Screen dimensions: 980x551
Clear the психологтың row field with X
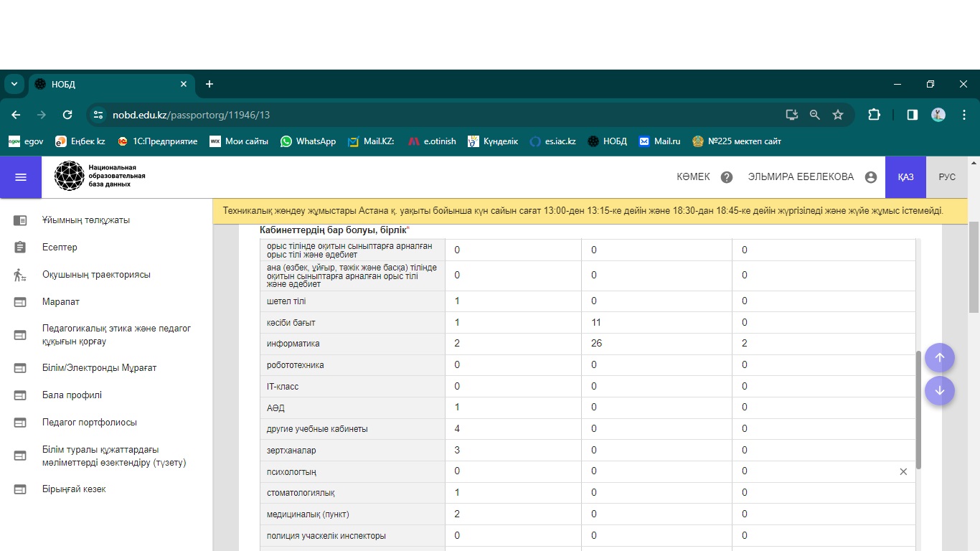[x=903, y=471]
